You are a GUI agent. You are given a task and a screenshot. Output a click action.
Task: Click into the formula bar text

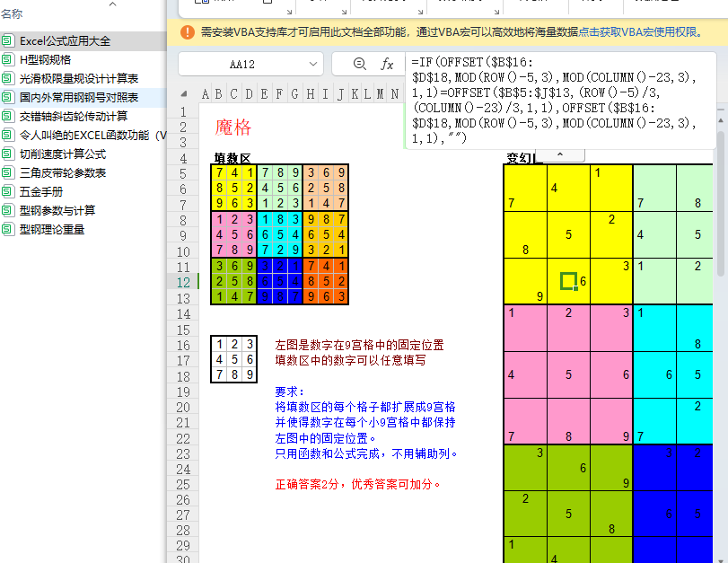(559, 101)
